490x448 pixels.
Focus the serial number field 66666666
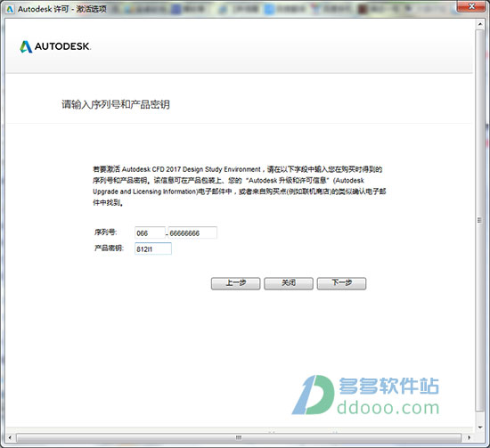click(x=192, y=232)
